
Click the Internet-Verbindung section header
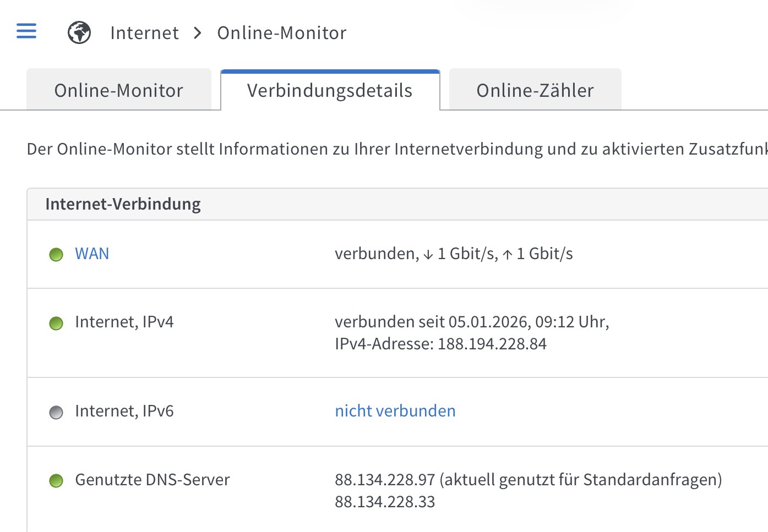(123, 204)
